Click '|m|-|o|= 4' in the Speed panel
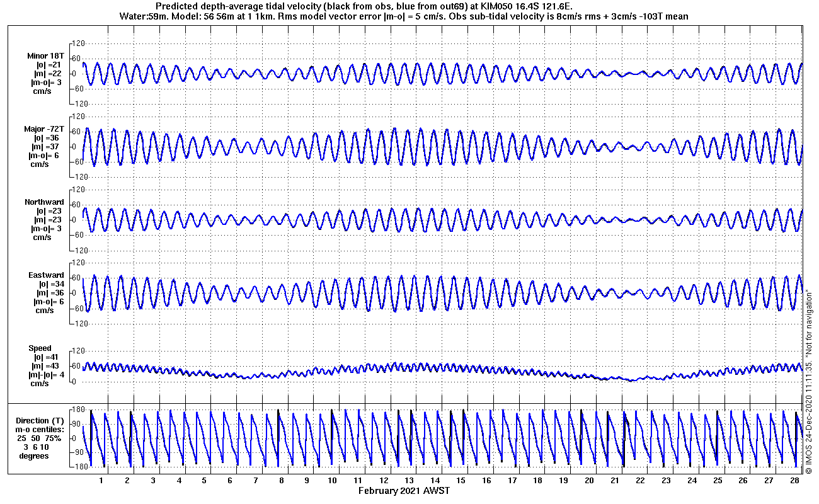Image resolution: width=819 pixels, height=504 pixels. [x=46, y=375]
